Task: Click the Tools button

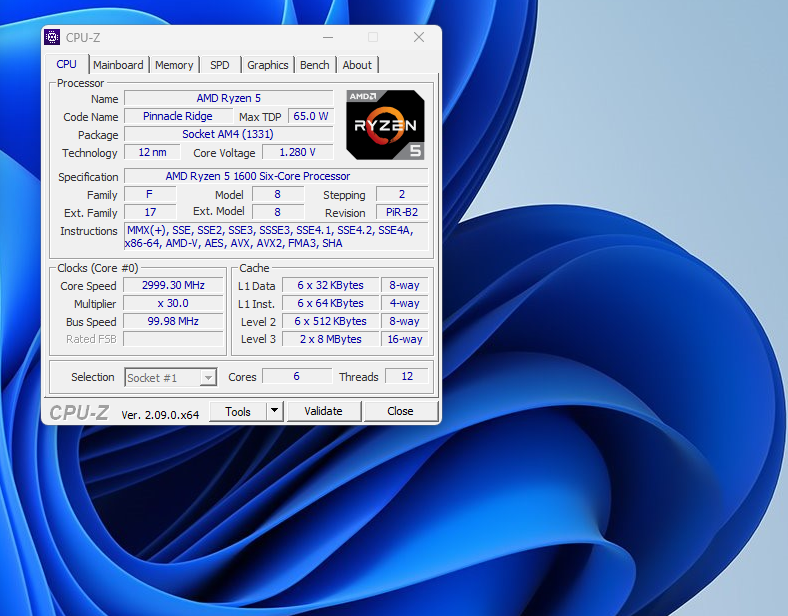Action: click(238, 411)
